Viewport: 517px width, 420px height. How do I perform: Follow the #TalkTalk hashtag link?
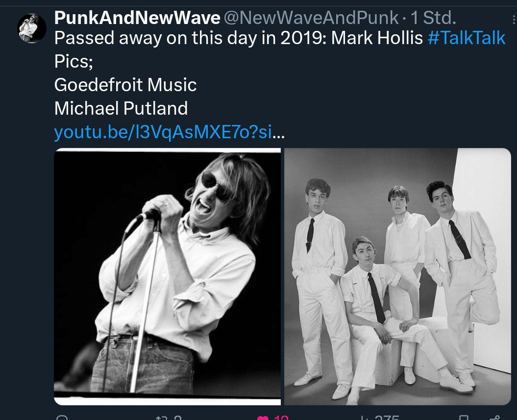[467, 38]
